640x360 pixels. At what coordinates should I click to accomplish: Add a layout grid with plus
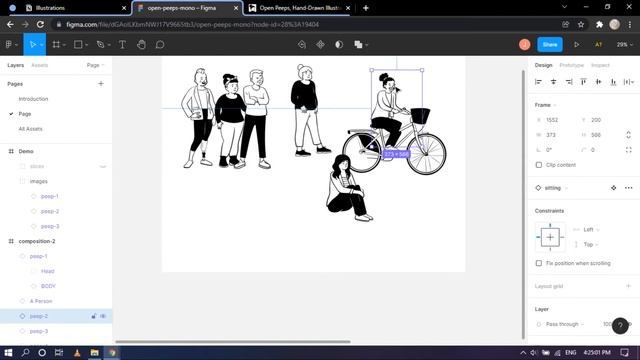point(629,286)
